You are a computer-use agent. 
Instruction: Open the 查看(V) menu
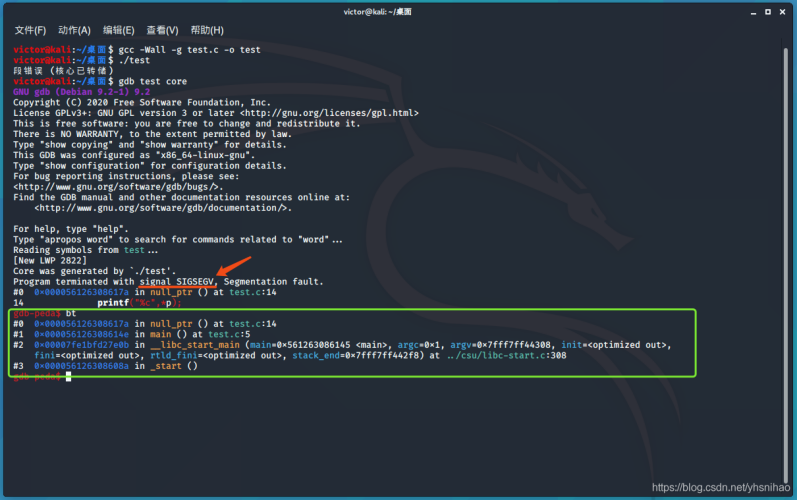(x=162, y=30)
